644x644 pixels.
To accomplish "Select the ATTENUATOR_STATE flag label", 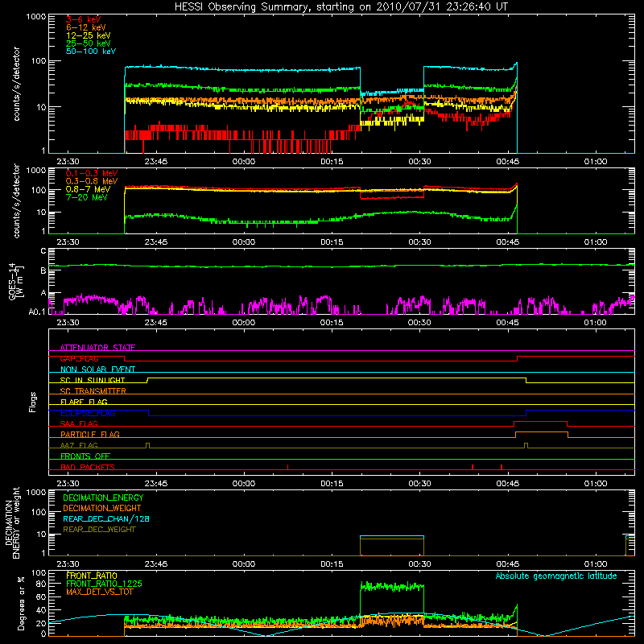I will 97,348.
